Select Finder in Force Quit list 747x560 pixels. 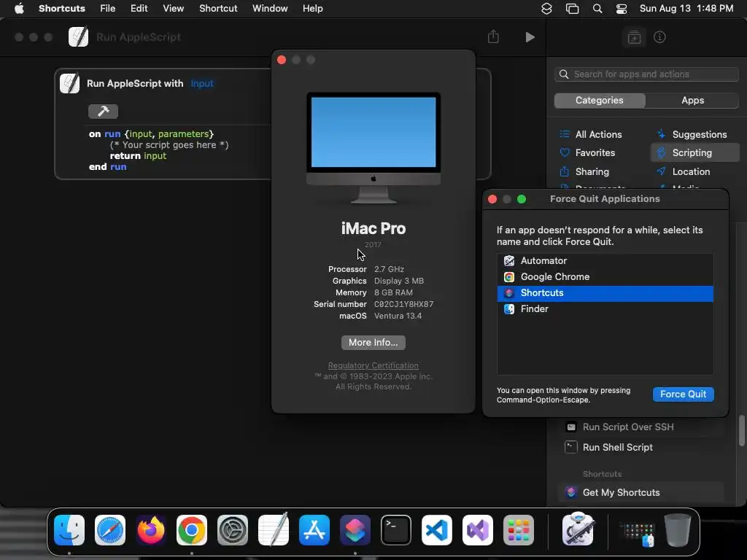point(605,309)
